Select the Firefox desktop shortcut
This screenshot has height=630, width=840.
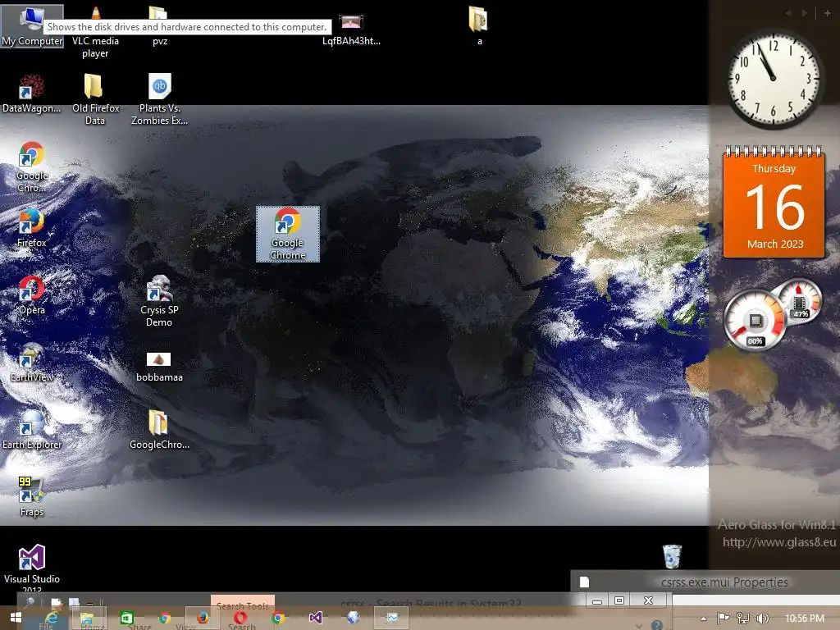[32, 228]
